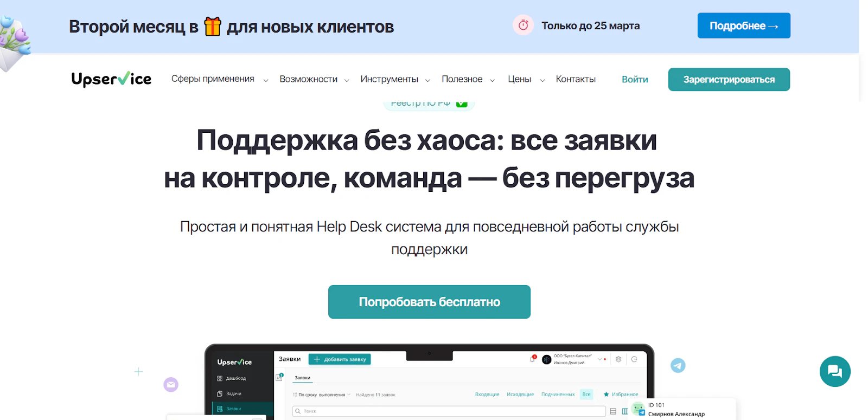Switch to the Входящие filter in the preview
868x420 pixels.
487,395
